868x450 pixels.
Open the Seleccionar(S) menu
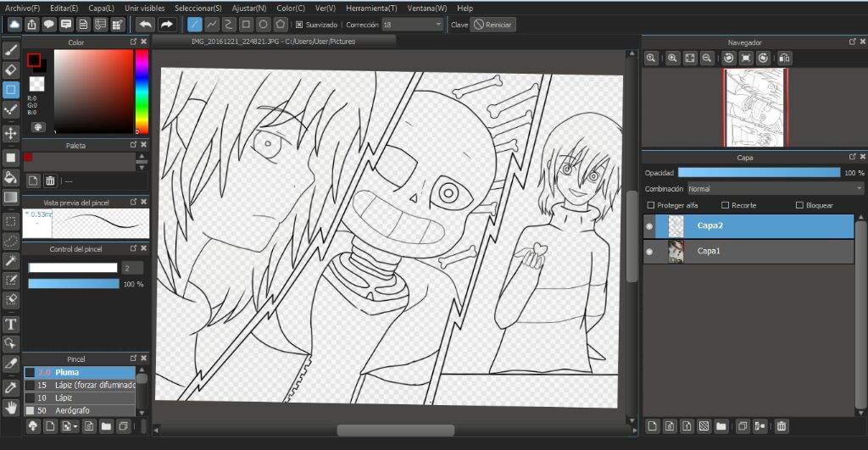(x=198, y=8)
